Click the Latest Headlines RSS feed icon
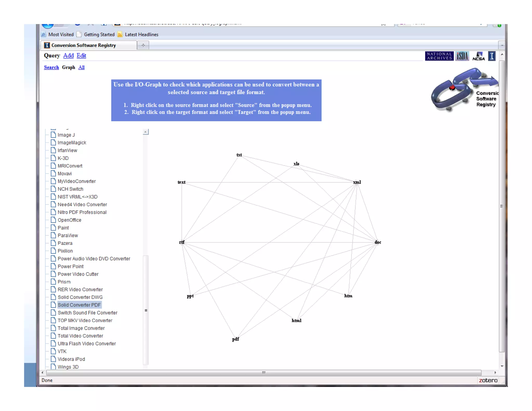 coord(120,35)
